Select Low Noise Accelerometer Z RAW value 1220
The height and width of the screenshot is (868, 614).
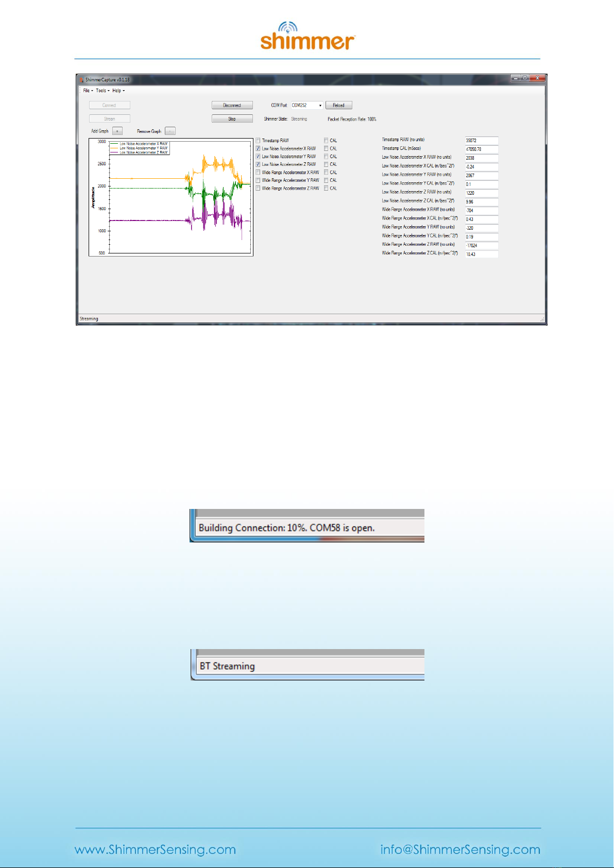[482, 193]
